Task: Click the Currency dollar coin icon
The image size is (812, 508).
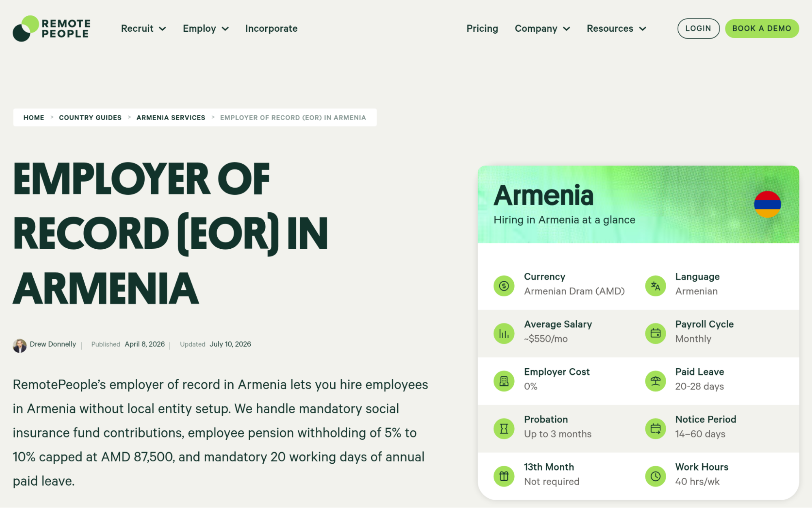Action: 504,286
